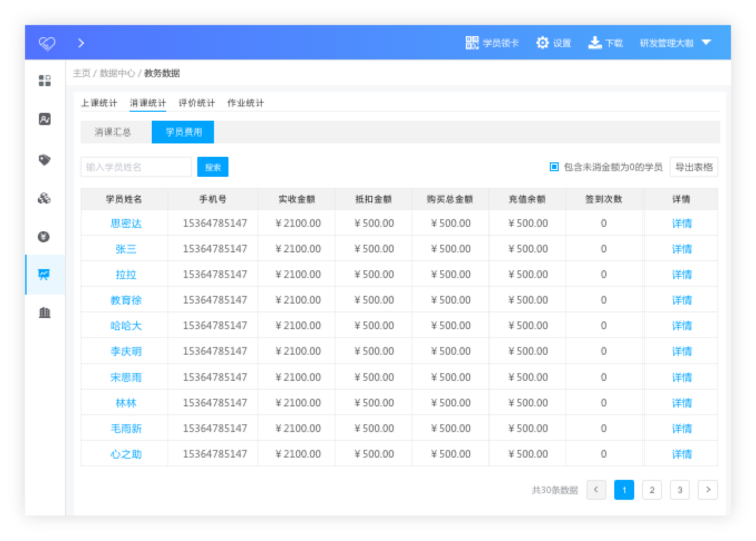Go to the previous page arrow
Image resolution: width=756 pixels, height=541 pixels.
[596, 490]
